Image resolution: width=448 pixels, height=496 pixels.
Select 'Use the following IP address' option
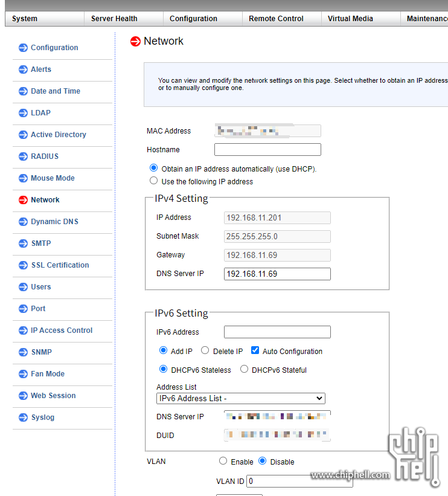pyautogui.click(x=153, y=181)
